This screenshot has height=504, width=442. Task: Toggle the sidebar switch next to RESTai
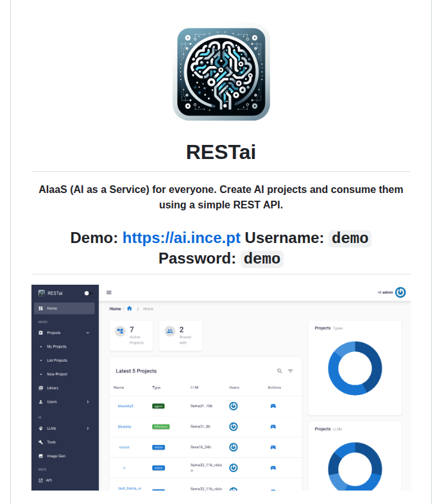pyautogui.click(x=88, y=293)
